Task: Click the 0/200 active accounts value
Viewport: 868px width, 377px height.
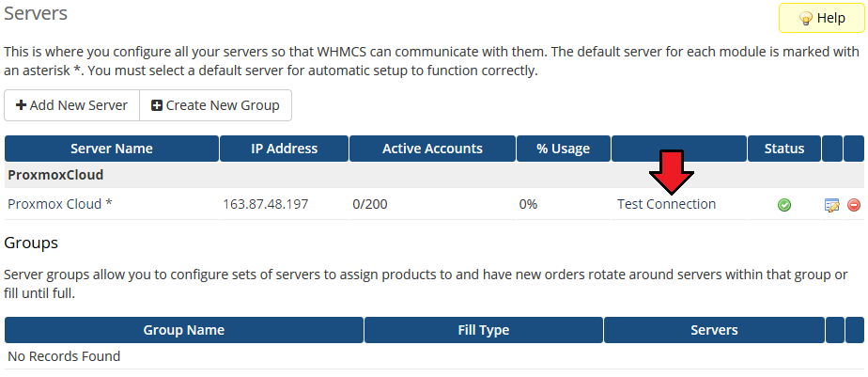Action: (370, 204)
